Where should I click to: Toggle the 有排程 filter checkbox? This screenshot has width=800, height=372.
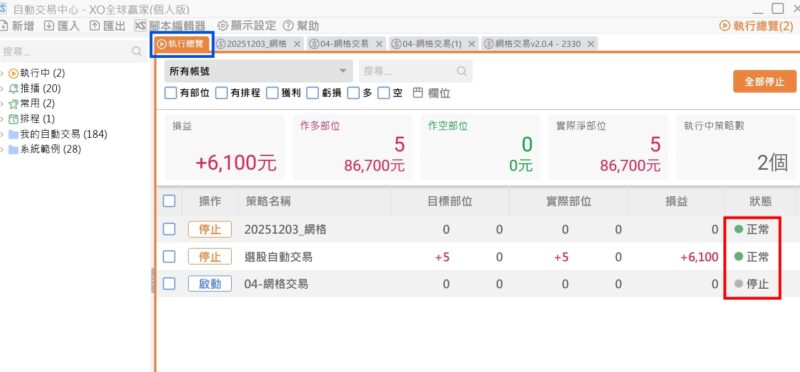click(221, 93)
